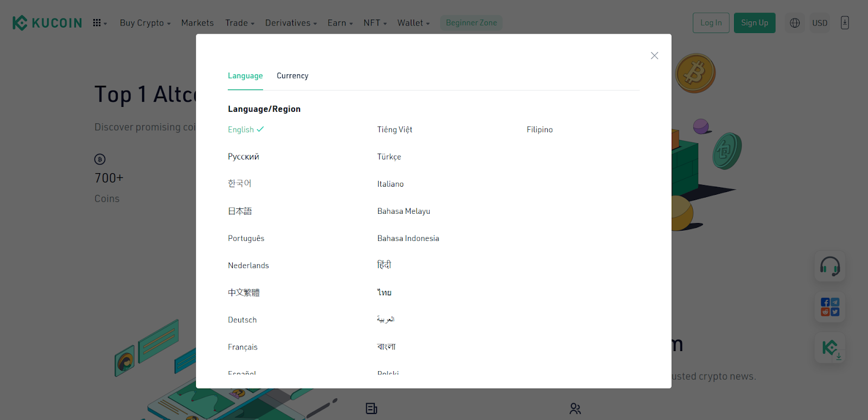Click the Log In button

(x=711, y=23)
